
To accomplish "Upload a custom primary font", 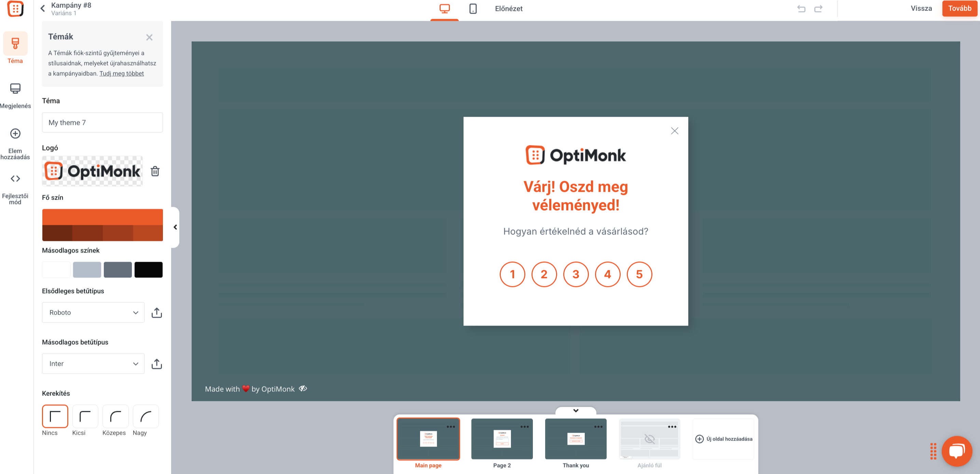I will 157,313.
